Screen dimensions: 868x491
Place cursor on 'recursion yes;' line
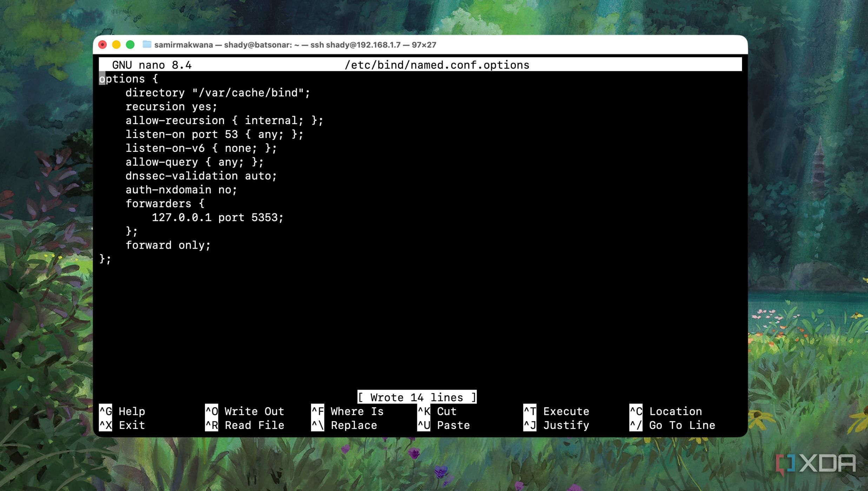click(171, 107)
